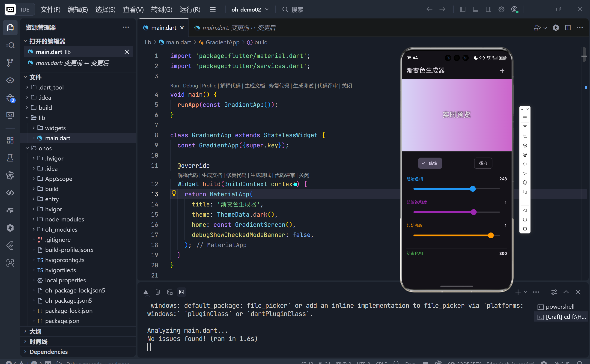Open the oh_demo02 project dropdown
The width and height of the screenshot is (590, 364).
250,9
